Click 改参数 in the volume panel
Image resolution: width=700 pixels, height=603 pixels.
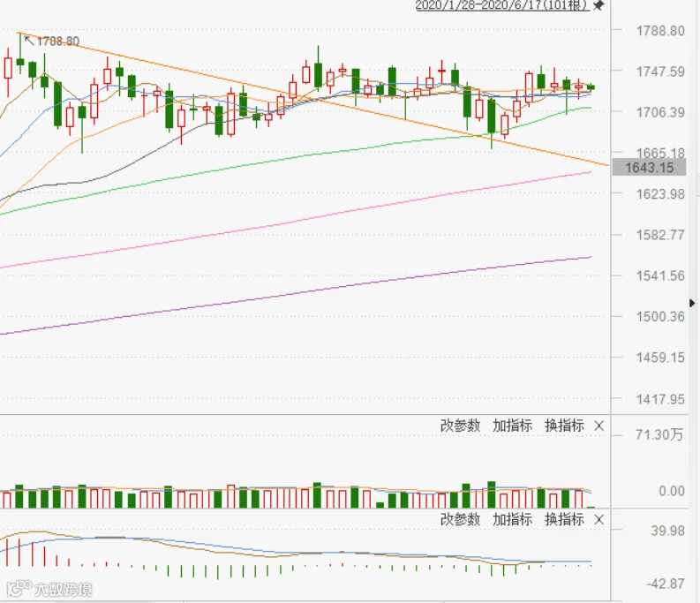click(460, 426)
